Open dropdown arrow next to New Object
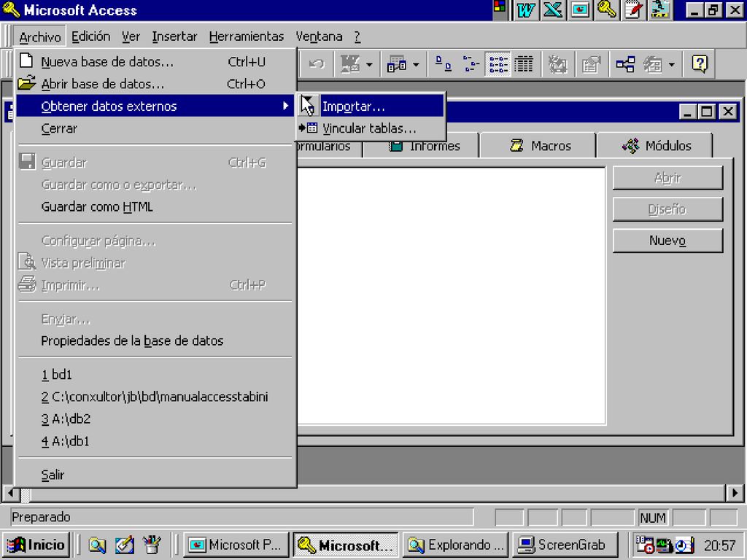The height and width of the screenshot is (560, 747). pyautogui.click(x=672, y=64)
